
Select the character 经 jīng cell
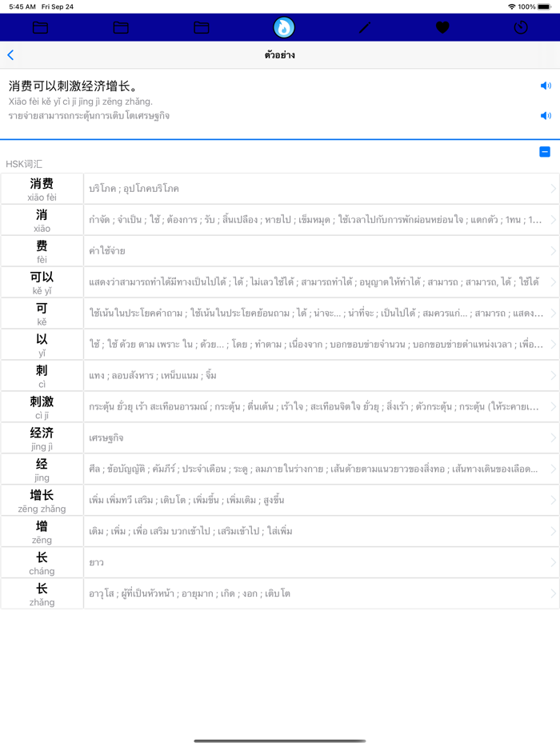[42, 469]
